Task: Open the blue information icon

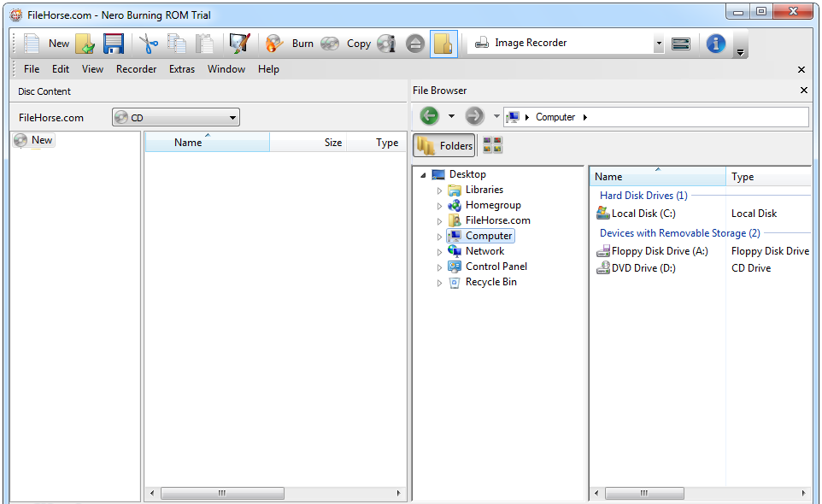Action: (715, 44)
